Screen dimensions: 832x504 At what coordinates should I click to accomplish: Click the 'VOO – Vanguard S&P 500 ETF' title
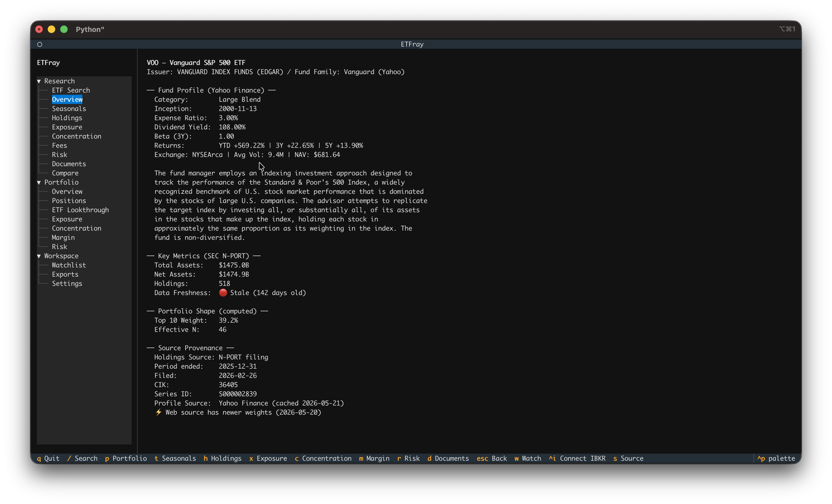[x=196, y=63]
